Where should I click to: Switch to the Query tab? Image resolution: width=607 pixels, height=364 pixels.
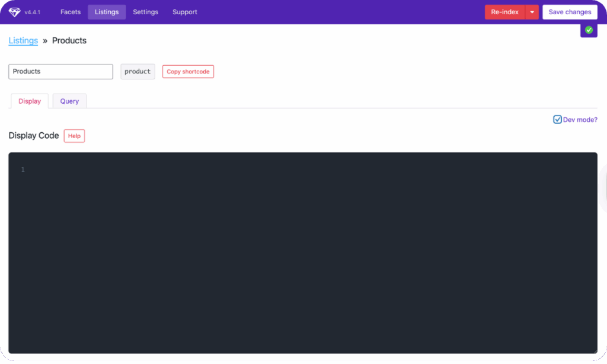(69, 101)
